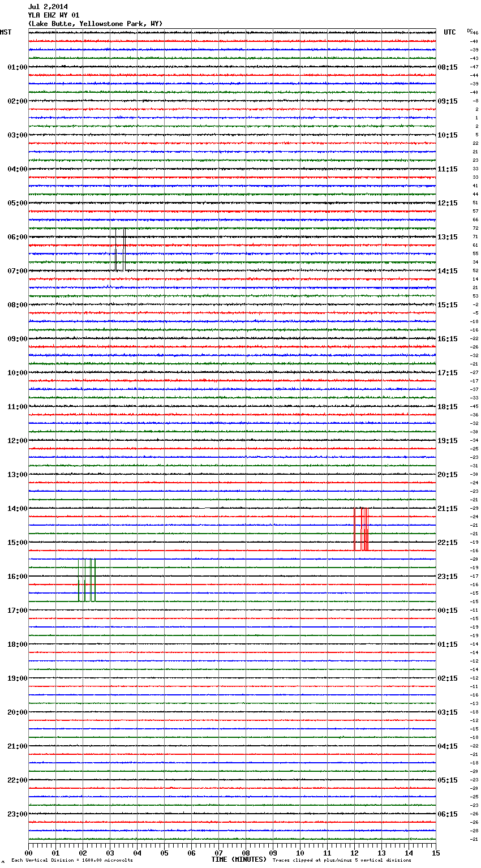The image size is (481, 868).
Task: Click the 04:00 MST time label
Action: click(x=18, y=169)
